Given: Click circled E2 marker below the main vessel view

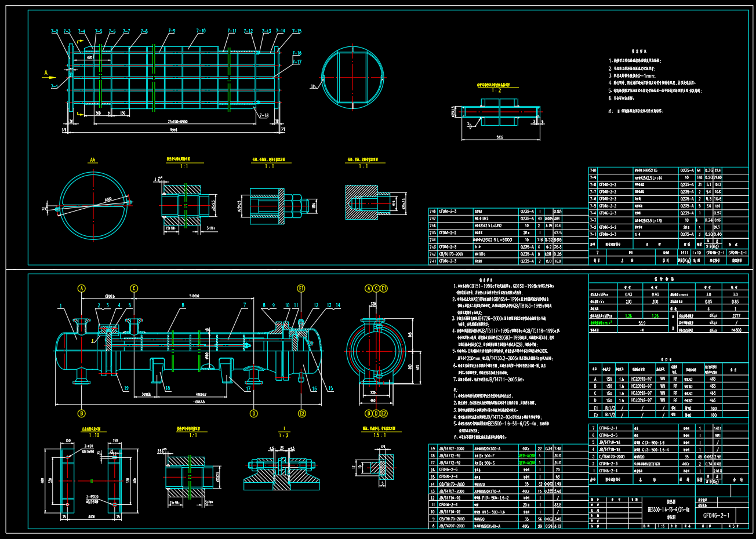Looking at the screenshot, I should click(301, 413).
